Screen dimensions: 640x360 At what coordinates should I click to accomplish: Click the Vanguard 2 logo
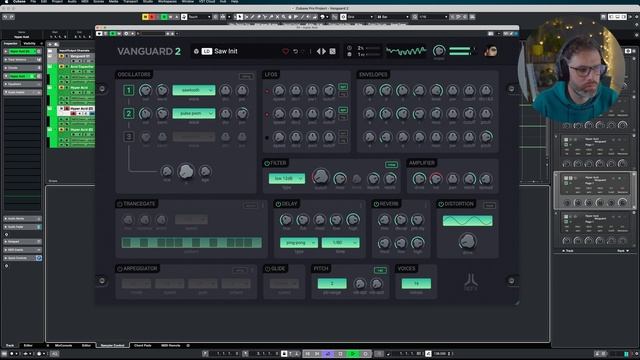tap(149, 51)
